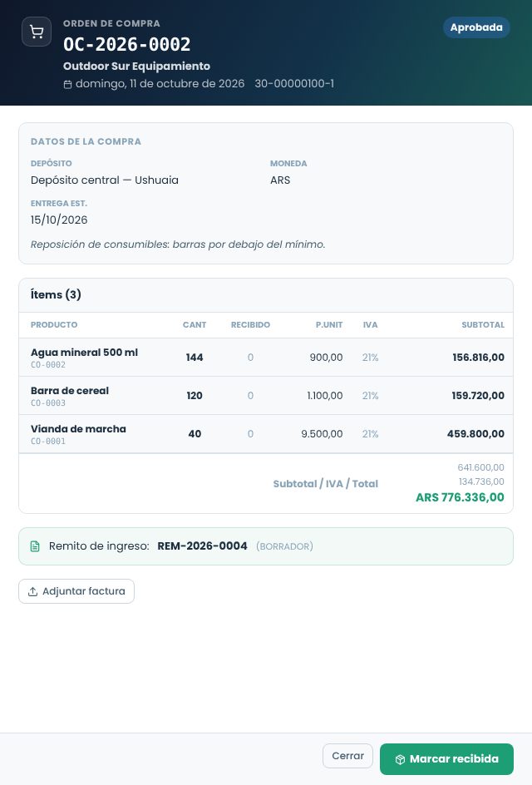Image resolution: width=532 pixels, height=785 pixels.
Task: Click quantity 120 for Barra de cereal
Action: [195, 396]
